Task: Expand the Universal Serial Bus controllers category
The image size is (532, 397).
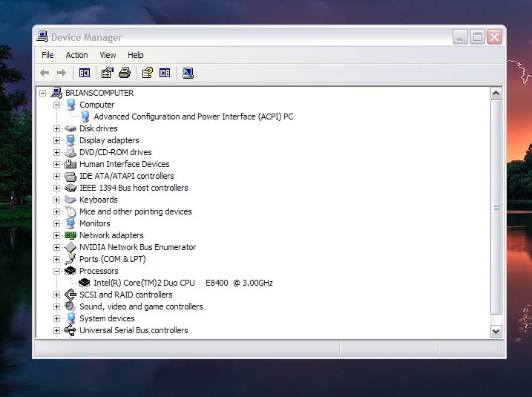Action: click(x=56, y=330)
